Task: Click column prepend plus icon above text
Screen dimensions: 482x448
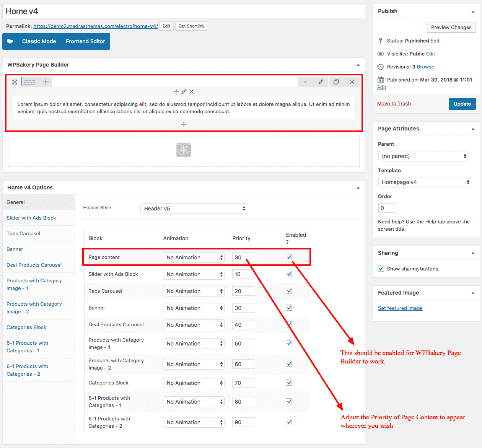Action: tap(176, 91)
